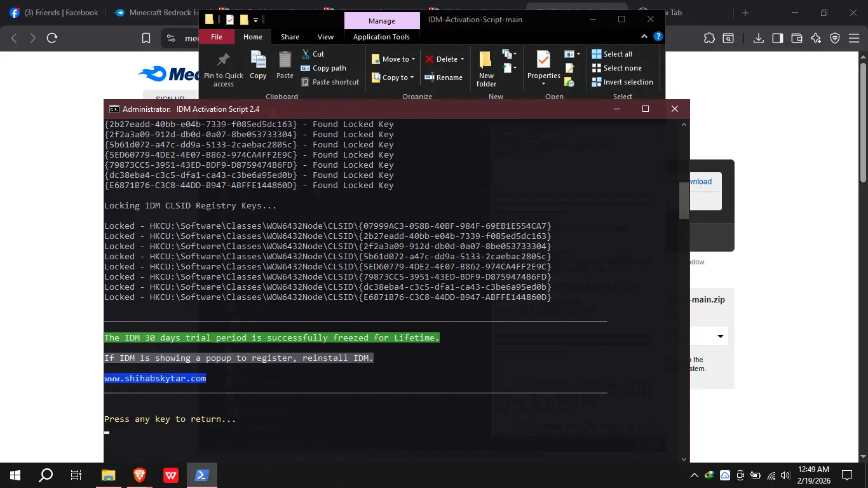This screenshot has width=868, height=488.
Task: Open Task View on the taskbar
Action: [76, 475]
